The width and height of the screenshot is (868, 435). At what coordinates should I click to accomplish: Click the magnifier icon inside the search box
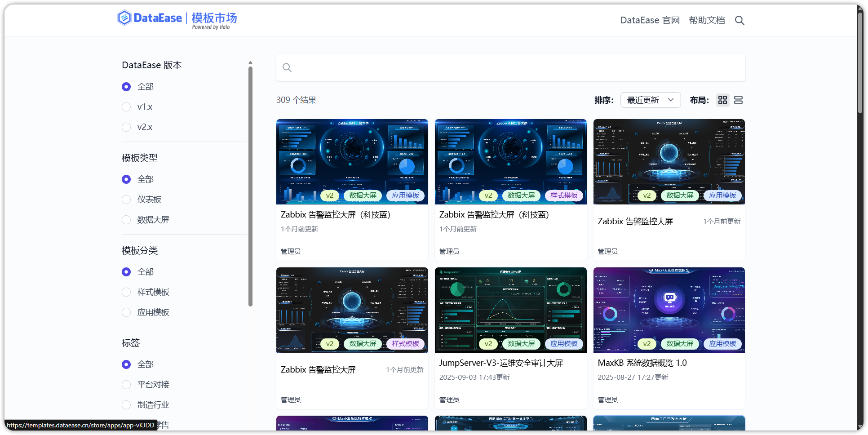[x=287, y=68]
